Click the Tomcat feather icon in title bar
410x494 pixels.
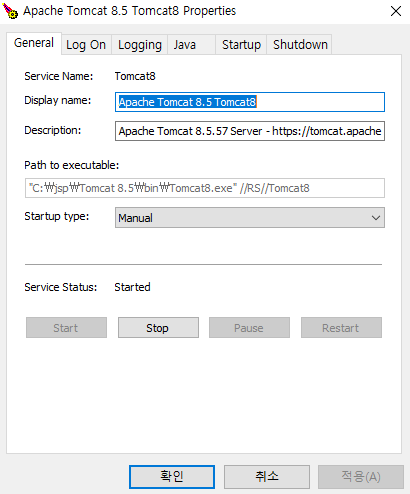click(10, 11)
